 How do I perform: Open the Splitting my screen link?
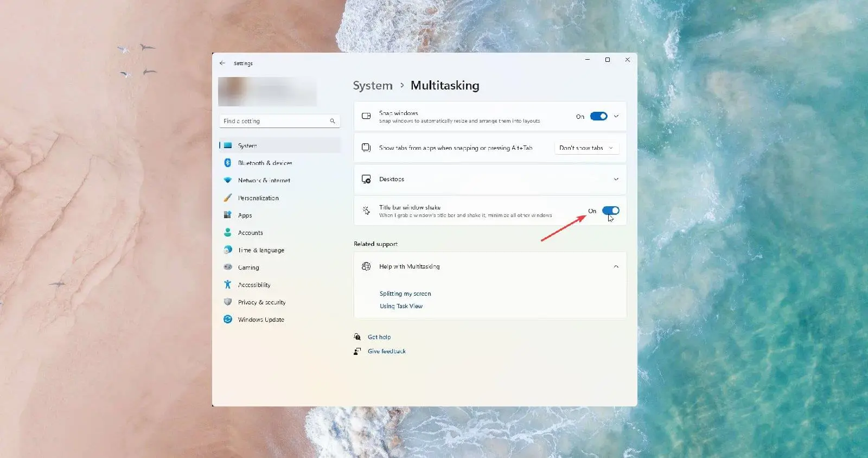click(x=405, y=294)
